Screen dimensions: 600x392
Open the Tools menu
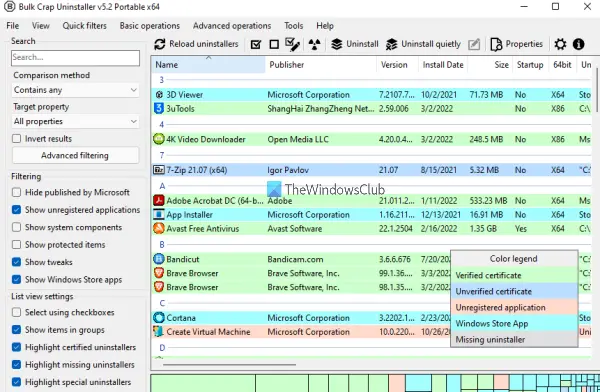293,26
